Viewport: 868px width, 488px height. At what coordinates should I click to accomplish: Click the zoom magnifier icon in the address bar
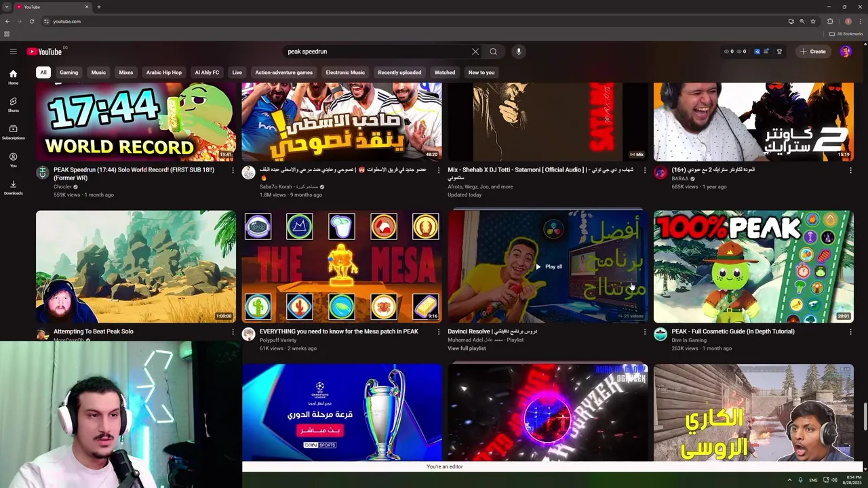click(802, 21)
